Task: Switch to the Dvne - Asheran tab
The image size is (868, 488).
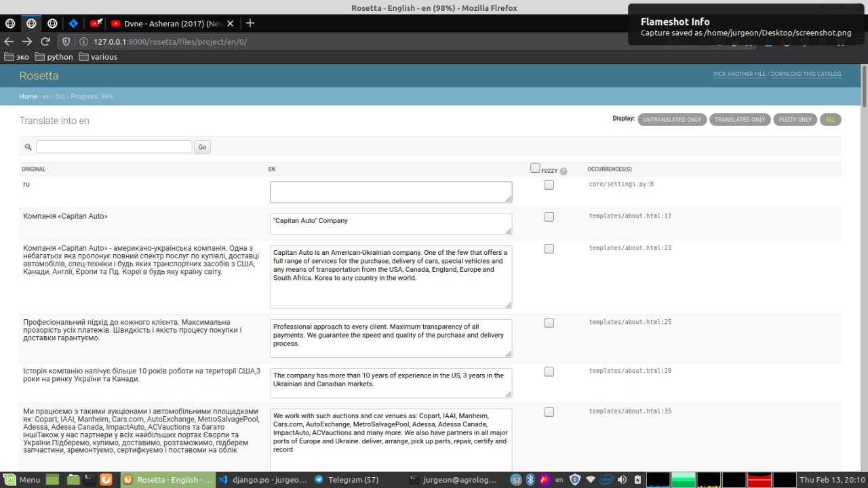Action: pyautogui.click(x=168, y=23)
